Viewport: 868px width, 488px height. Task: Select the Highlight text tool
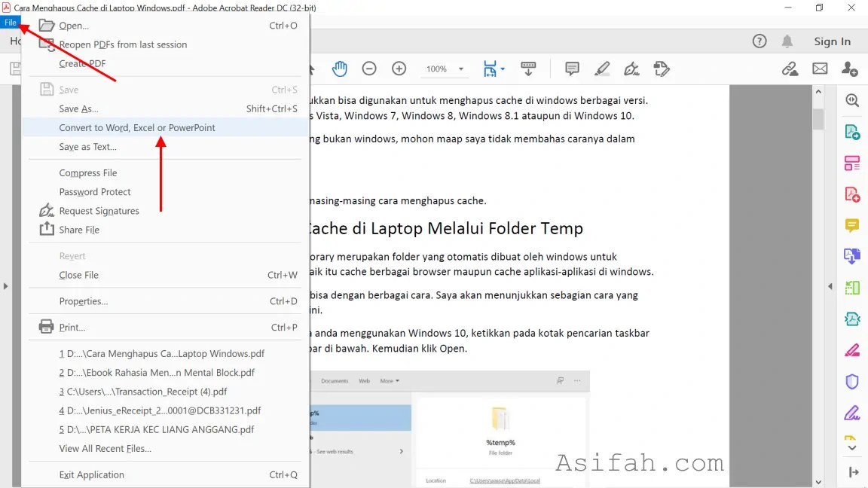pos(602,69)
